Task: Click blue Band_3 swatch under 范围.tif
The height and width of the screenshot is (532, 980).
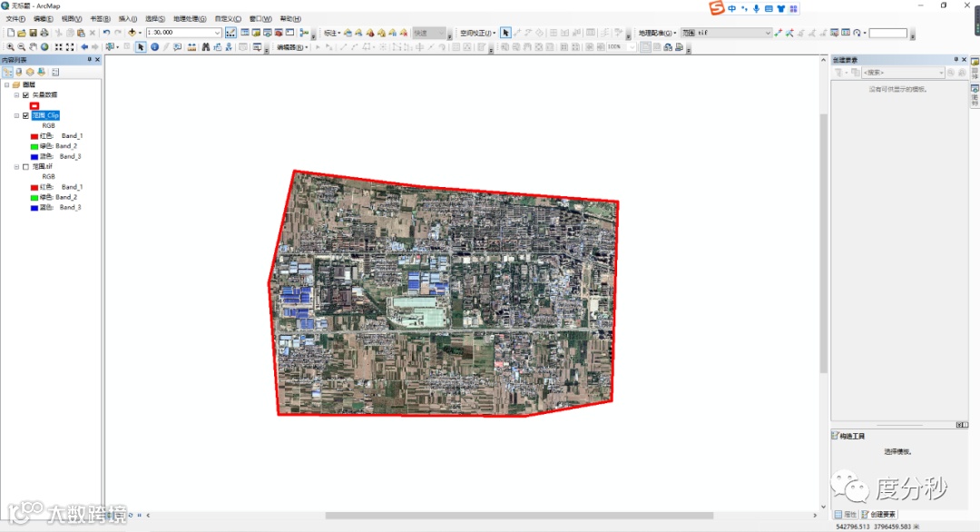Action: (x=34, y=208)
